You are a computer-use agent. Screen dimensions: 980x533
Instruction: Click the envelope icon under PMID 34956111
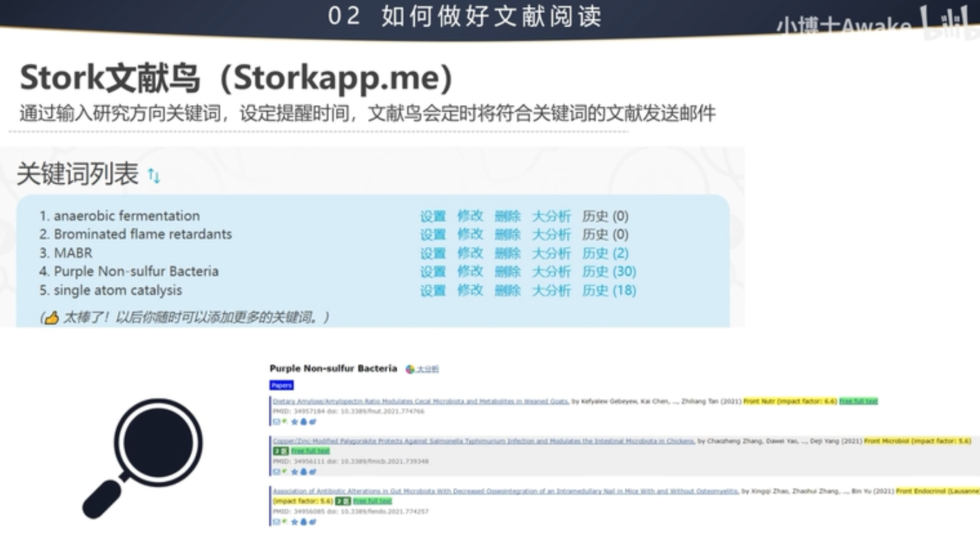pos(277,472)
